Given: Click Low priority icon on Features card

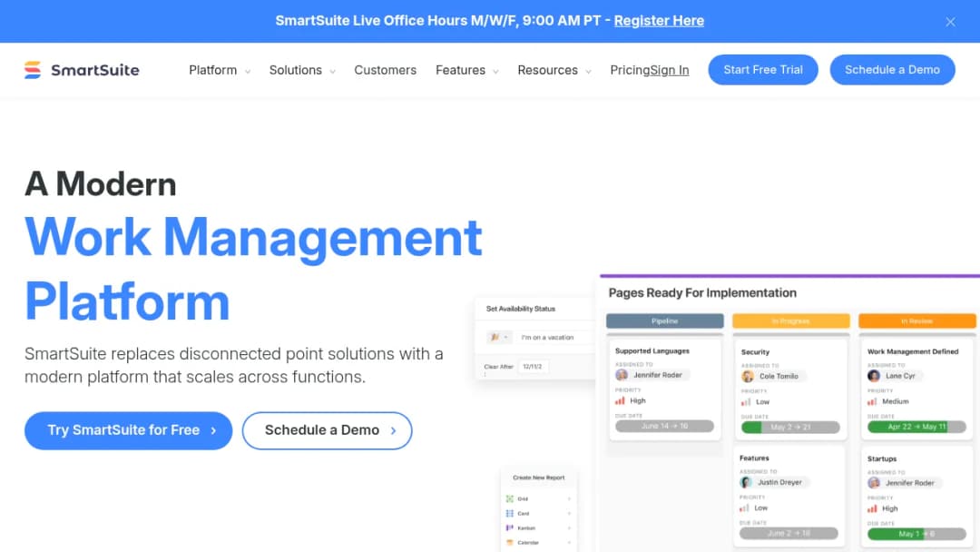Looking at the screenshot, I should tap(744, 508).
